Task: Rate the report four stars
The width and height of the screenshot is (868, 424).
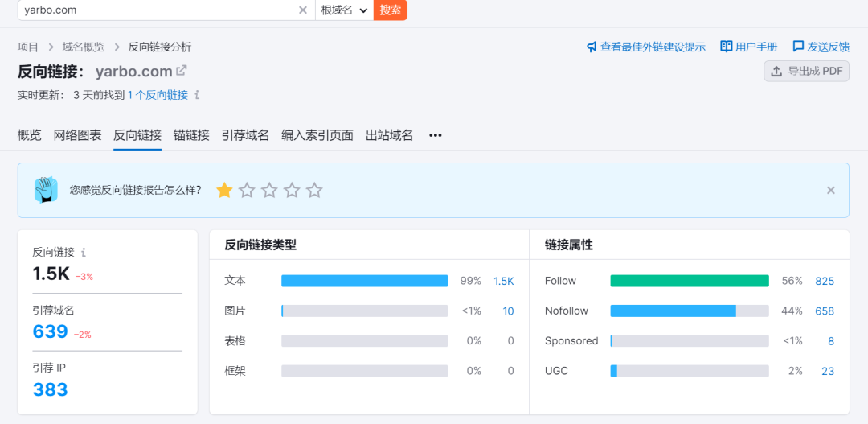Action: [x=292, y=191]
